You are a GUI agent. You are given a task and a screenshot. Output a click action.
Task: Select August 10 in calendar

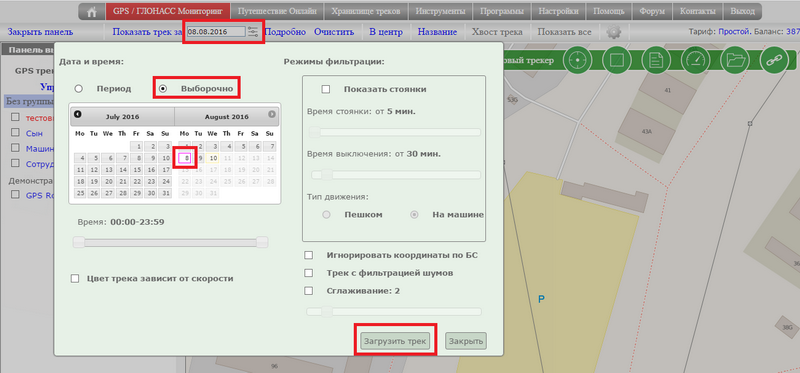(x=213, y=158)
